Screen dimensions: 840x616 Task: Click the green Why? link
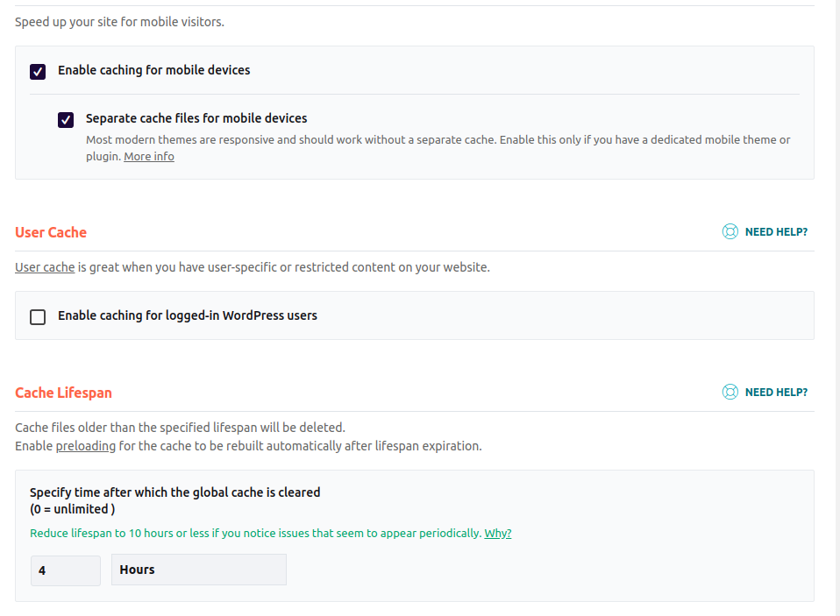coord(497,533)
